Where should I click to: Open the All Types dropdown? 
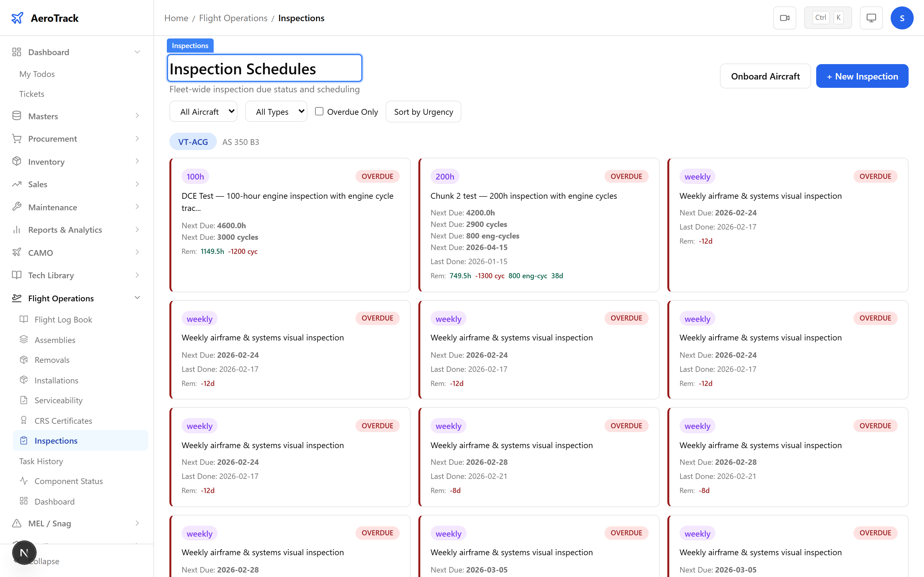click(276, 111)
